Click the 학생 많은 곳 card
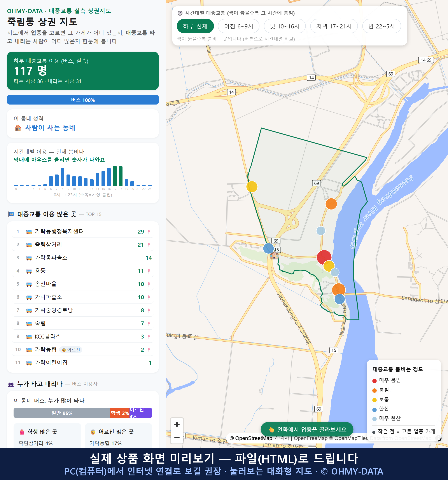Viewport: 448px width, 480px height. (x=47, y=436)
